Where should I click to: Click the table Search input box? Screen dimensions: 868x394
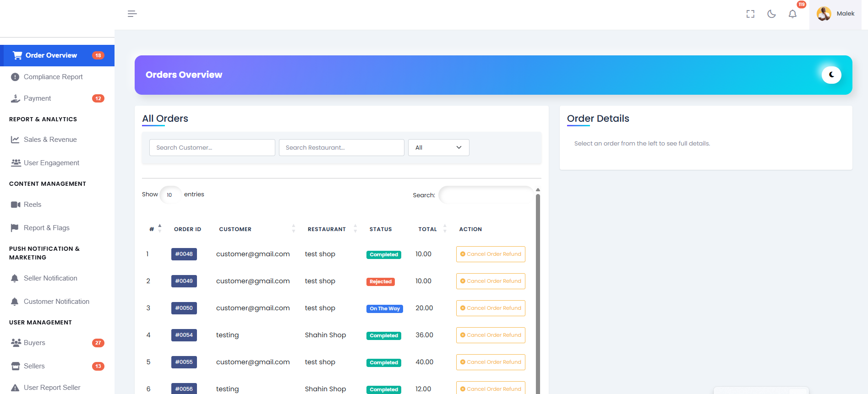(x=486, y=195)
